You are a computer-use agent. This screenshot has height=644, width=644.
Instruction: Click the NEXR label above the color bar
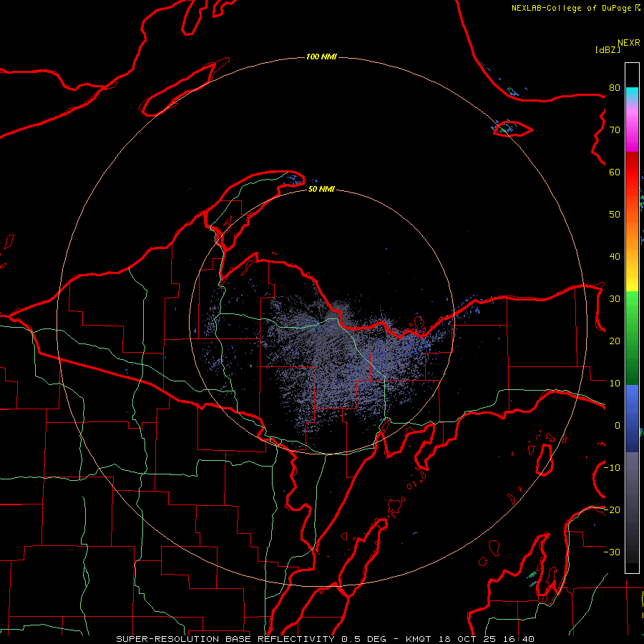click(628, 42)
